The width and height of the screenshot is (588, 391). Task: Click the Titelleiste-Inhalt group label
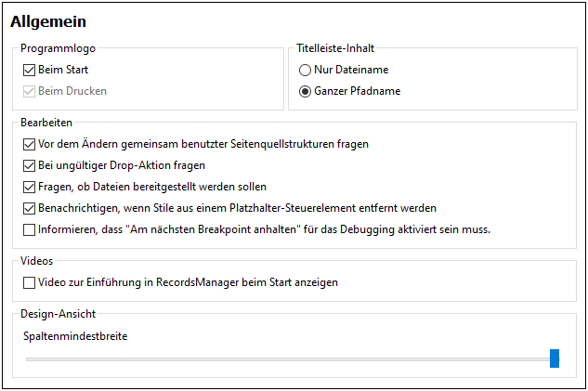[335, 48]
